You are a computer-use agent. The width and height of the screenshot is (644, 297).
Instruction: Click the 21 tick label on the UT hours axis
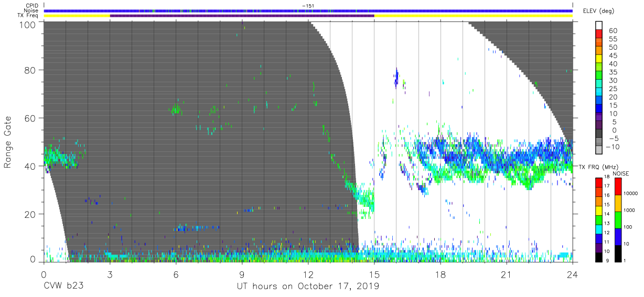coord(506,274)
